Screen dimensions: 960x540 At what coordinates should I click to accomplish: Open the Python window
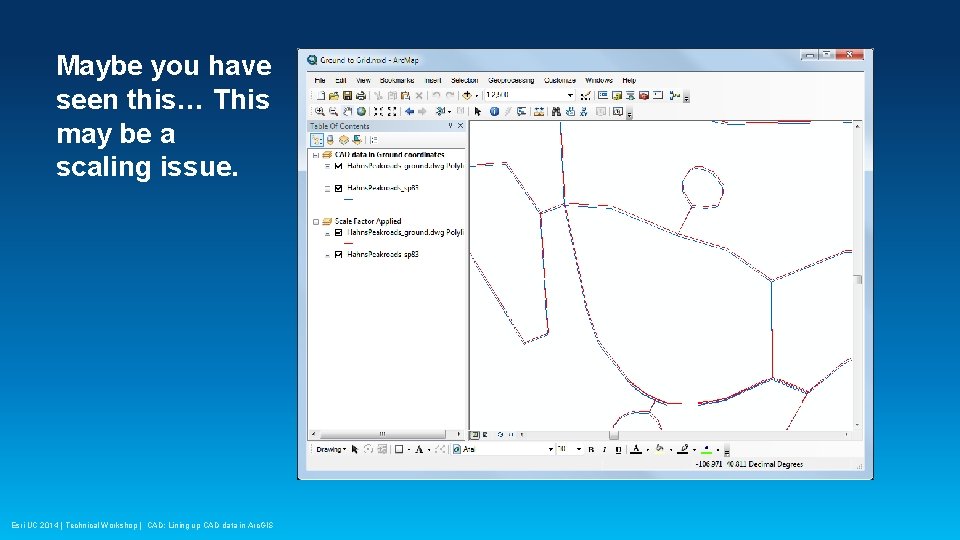[x=658, y=96]
